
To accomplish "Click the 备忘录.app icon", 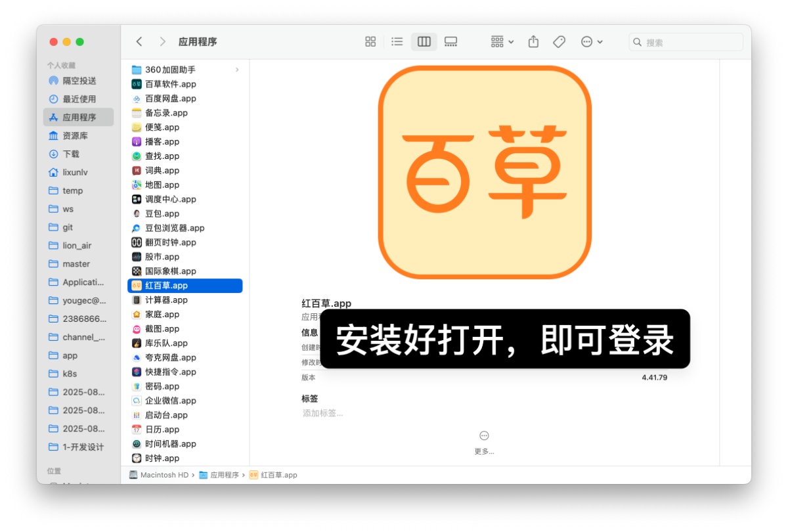I will [137, 113].
